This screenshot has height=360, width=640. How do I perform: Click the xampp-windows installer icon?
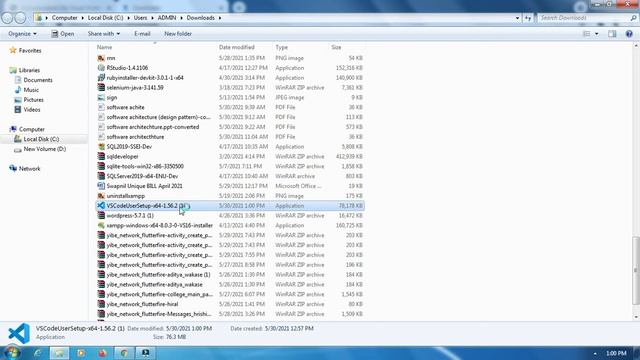[101, 225]
